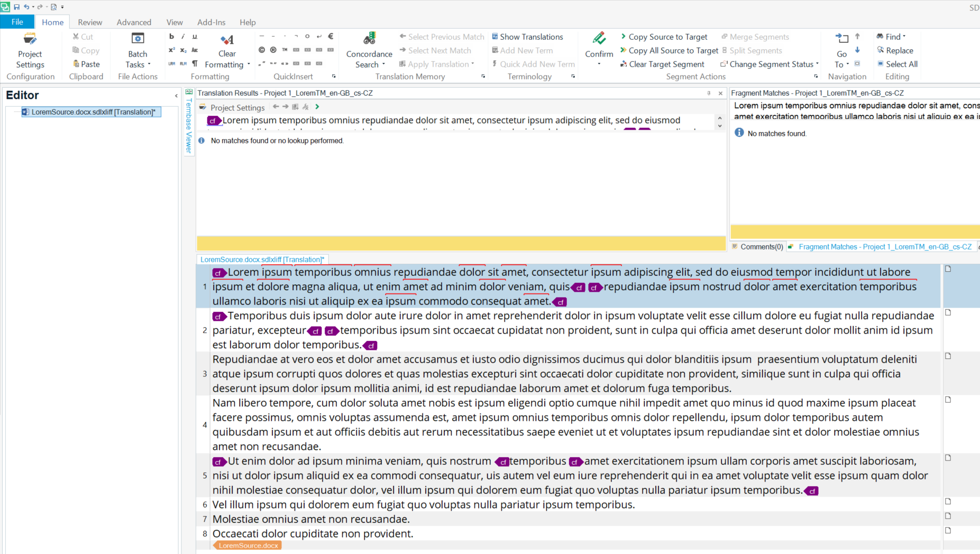
Task: Select the Comments(0) tab
Action: click(x=757, y=247)
